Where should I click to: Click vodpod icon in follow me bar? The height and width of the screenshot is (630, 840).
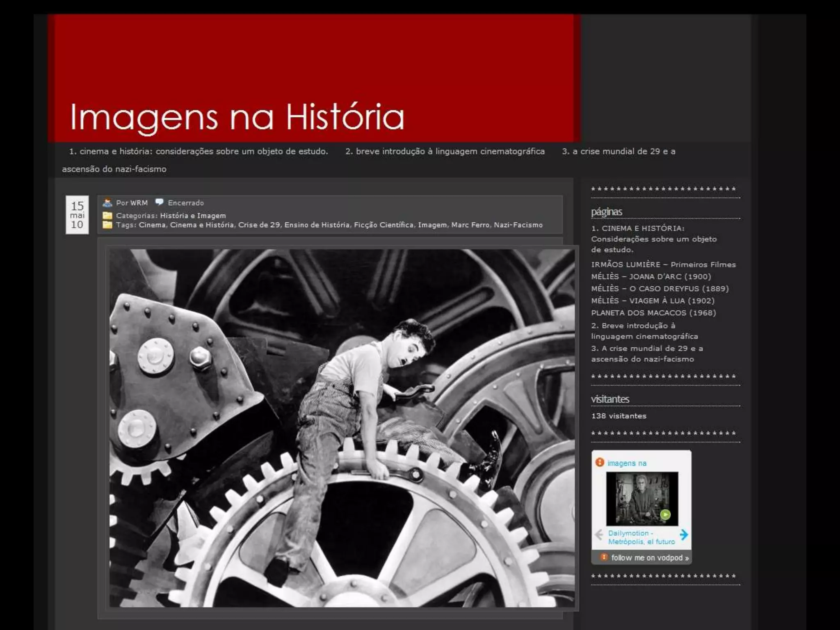(x=604, y=557)
